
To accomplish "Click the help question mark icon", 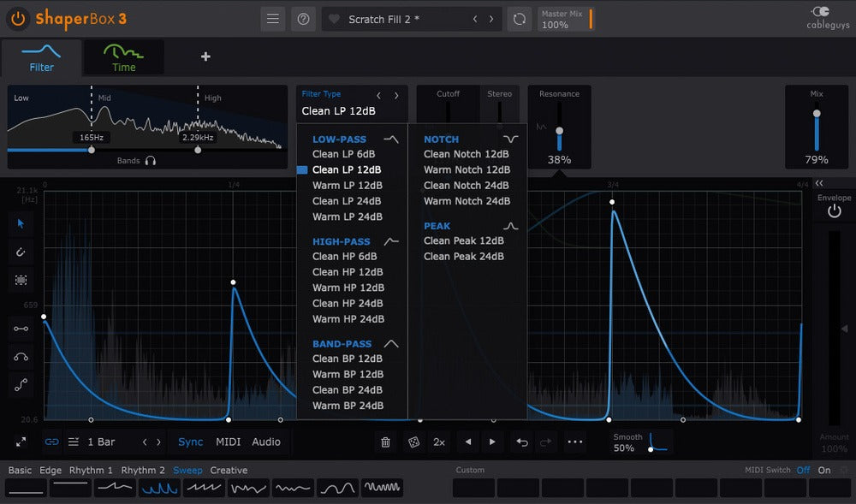I will (x=302, y=19).
